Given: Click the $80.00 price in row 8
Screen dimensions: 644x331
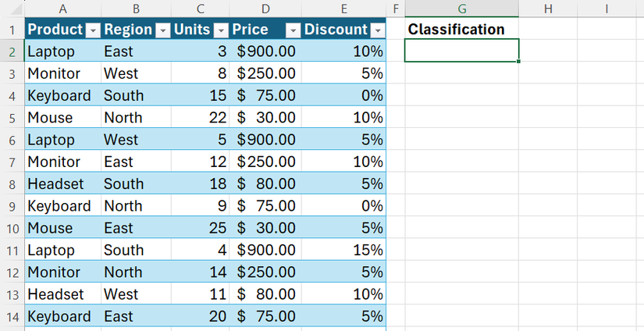Looking at the screenshot, I should tap(265, 184).
